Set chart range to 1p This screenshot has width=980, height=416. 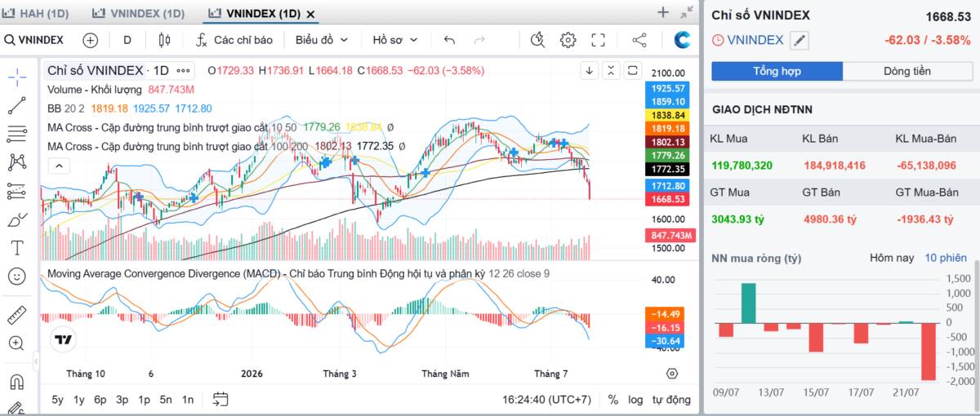click(x=144, y=400)
